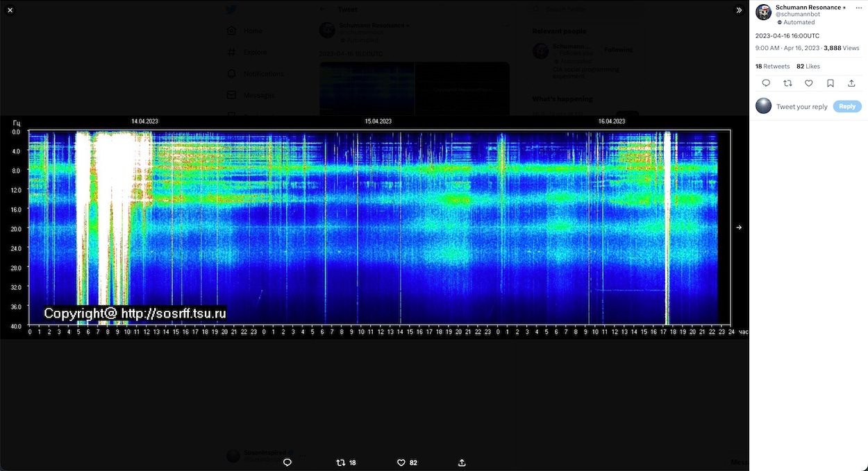Collapse the tweet sidebar with double-chevron icon
This screenshot has height=471, width=868.
[x=739, y=10]
